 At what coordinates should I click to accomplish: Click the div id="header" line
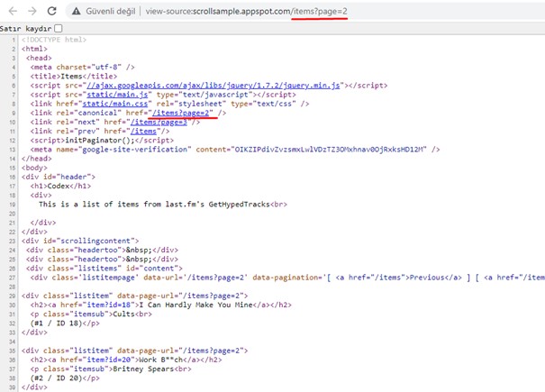(59, 177)
